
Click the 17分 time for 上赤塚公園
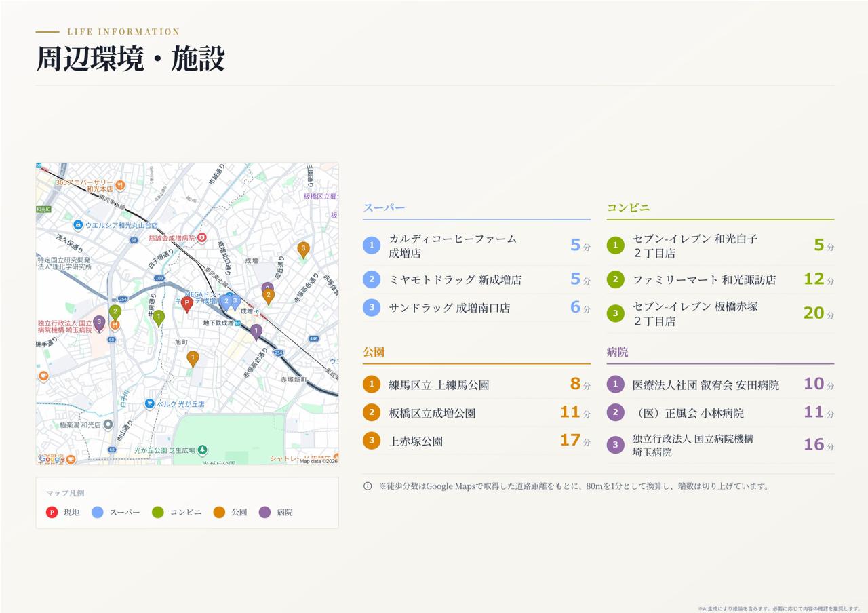coord(575,441)
